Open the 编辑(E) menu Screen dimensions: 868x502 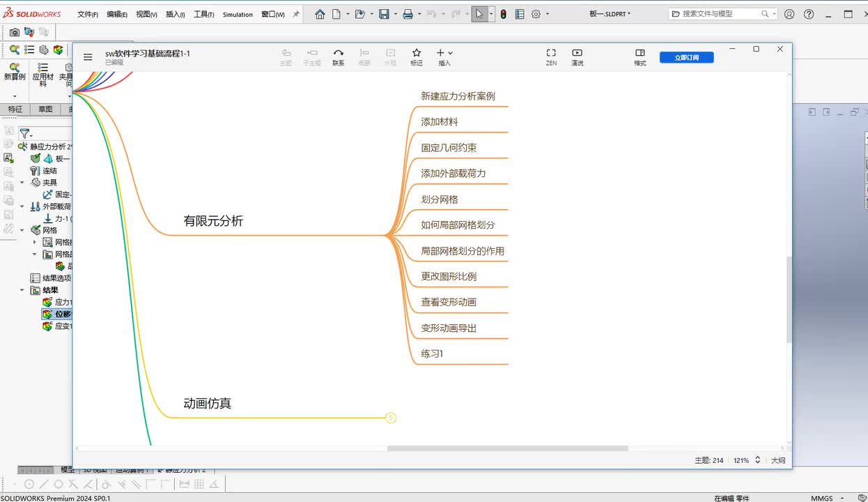click(x=117, y=14)
